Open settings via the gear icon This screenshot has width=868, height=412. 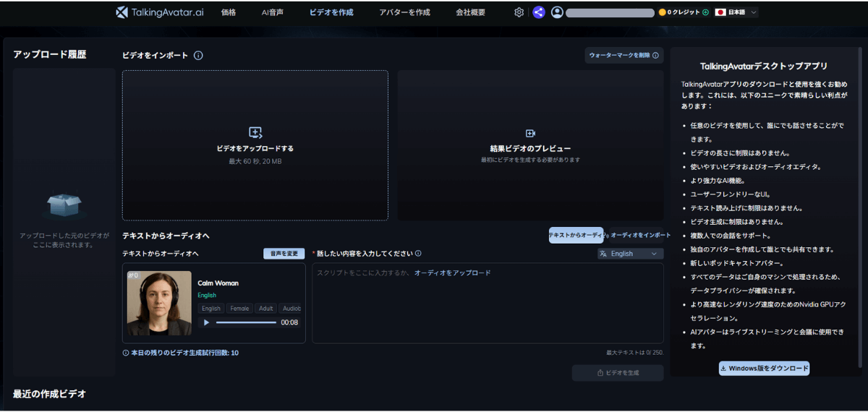click(x=519, y=12)
